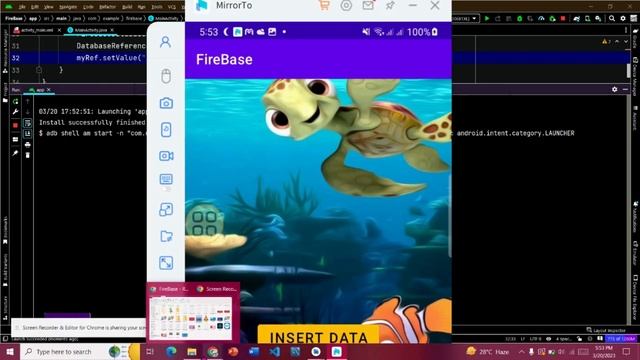
Task: Open Run panel gear options
Action: click(615, 89)
